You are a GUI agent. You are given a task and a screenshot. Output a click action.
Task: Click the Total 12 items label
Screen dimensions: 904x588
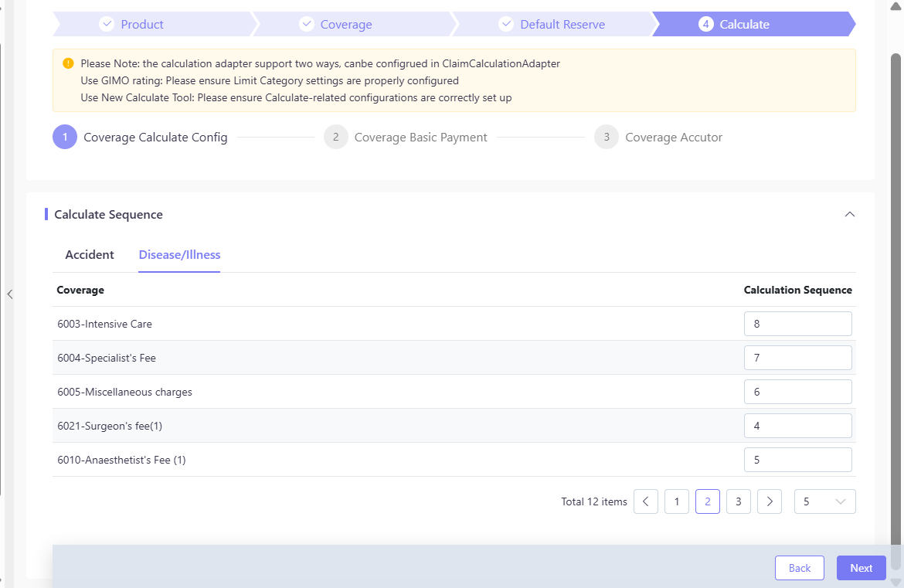pyautogui.click(x=594, y=501)
